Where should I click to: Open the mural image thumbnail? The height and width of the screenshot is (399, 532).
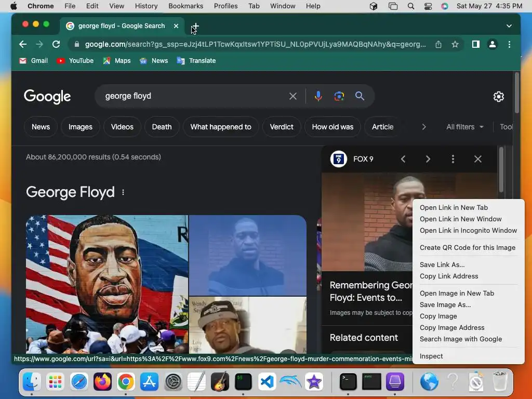(107, 284)
